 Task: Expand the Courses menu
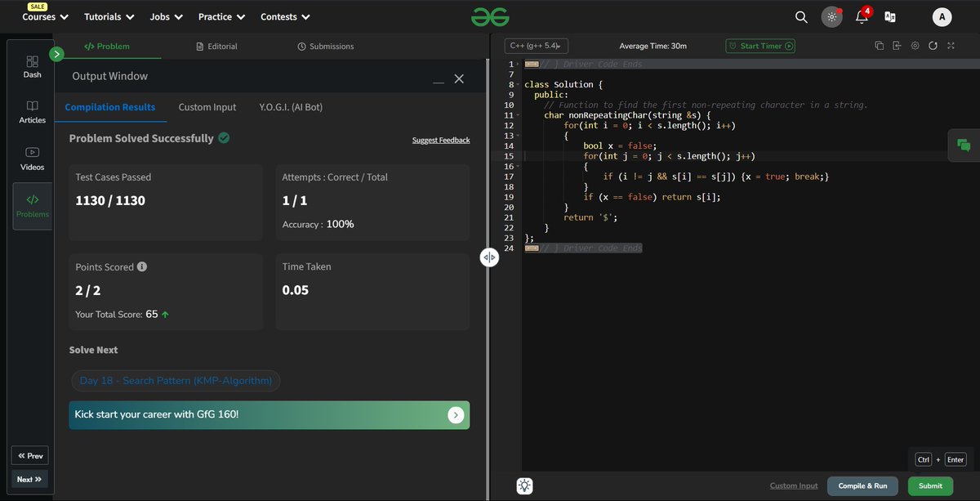[x=45, y=16]
